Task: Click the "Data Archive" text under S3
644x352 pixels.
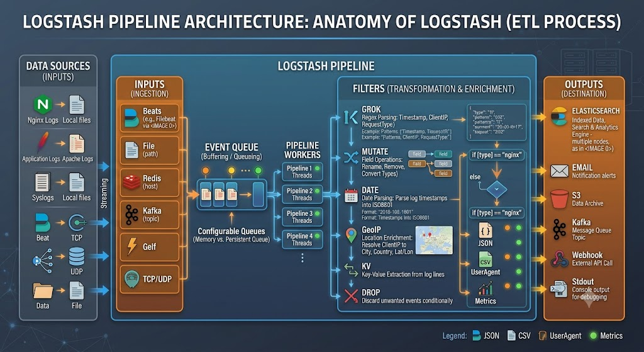Action: point(588,203)
